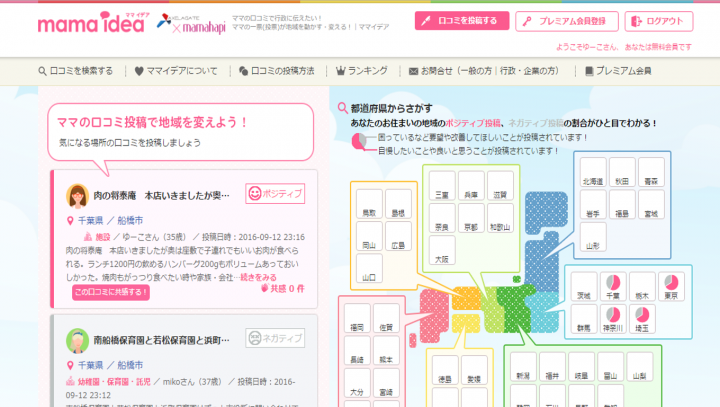Click the ログアウト button
720x407 pixels.
click(658, 21)
